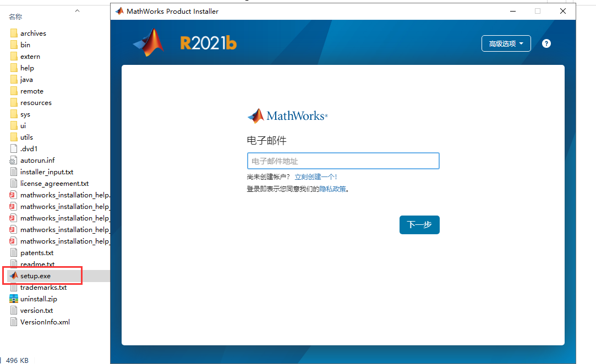The height and width of the screenshot is (364, 596).
Task: Click the sort chevron beside 名称 header
Action: [77, 10]
